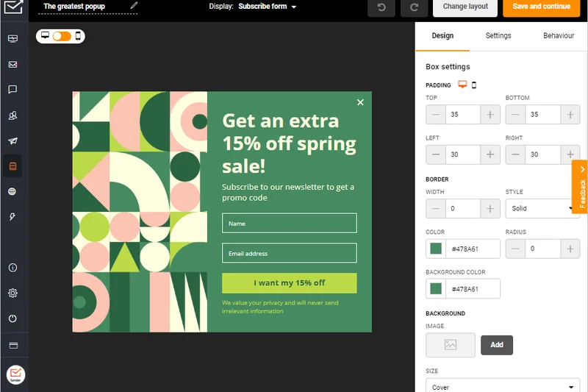Open the email campaigns envelope icon in sidebar
The height and width of the screenshot is (392, 588).
point(12,65)
